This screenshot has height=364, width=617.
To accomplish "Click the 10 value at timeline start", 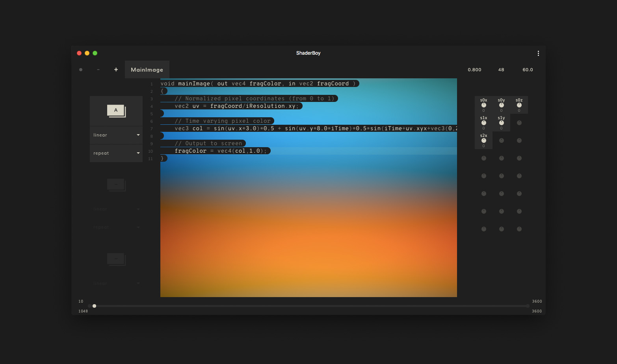I will click(81, 301).
